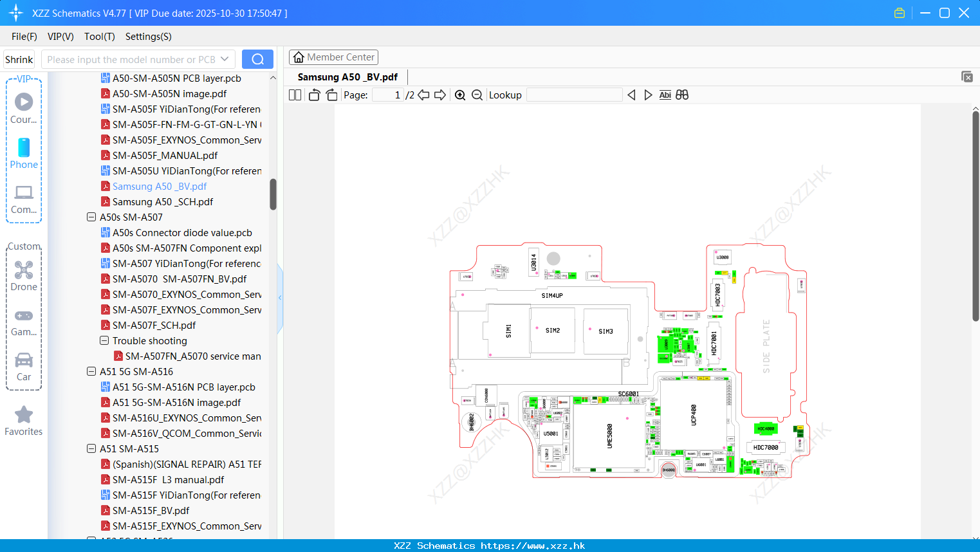Screen dimensions: 980x552
Task: Select the Drone category icon
Action: point(24,276)
